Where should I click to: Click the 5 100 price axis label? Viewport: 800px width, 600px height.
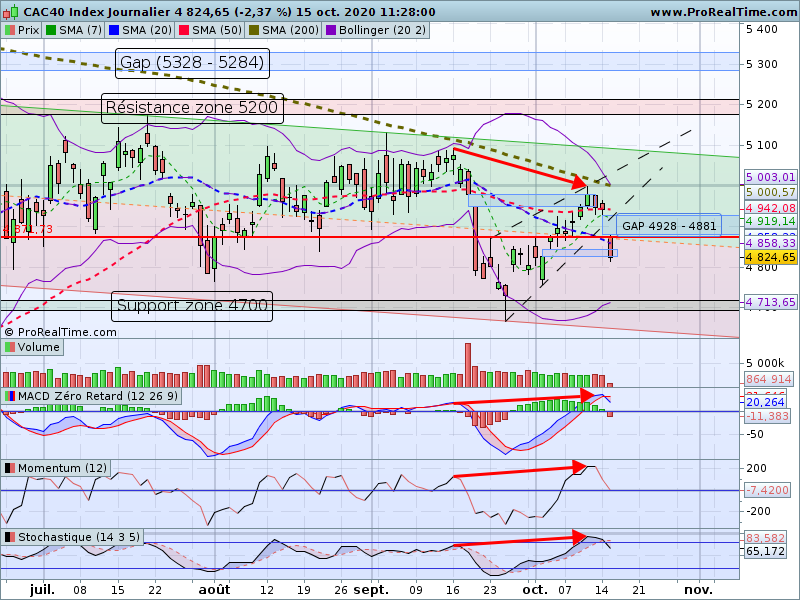(x=762, y=145)
